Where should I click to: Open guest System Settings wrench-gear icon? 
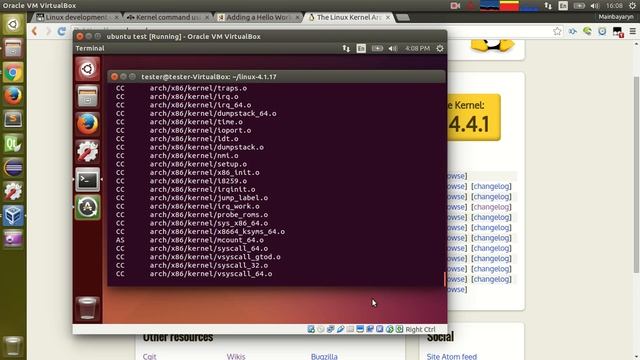87,152
